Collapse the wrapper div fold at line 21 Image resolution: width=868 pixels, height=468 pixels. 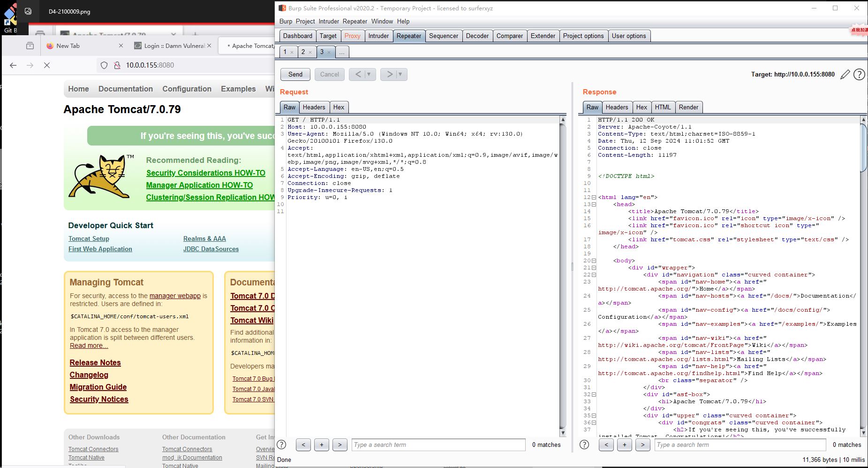[x=594, y=268]
